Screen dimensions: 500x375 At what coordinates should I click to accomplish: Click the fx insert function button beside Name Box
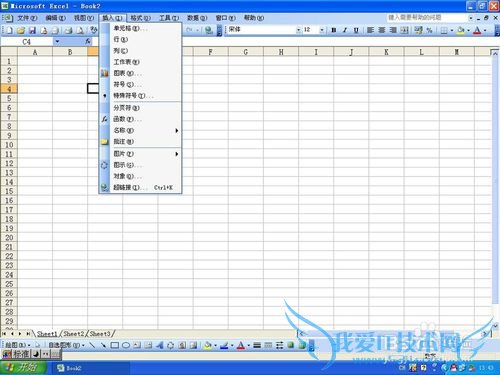pyautogui.click(x=88, y=41)
